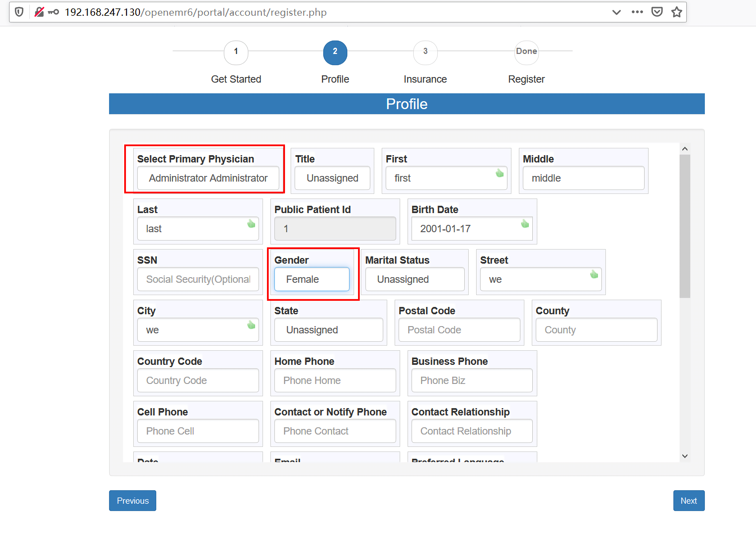Click the Birth Date input field
The image size is (756, 538).
click(x=472, y=229)
